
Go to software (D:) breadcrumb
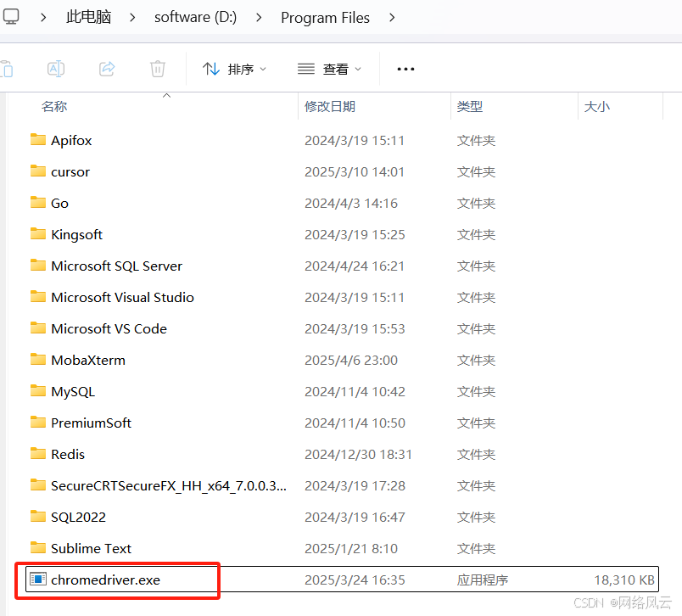(195, 18)
